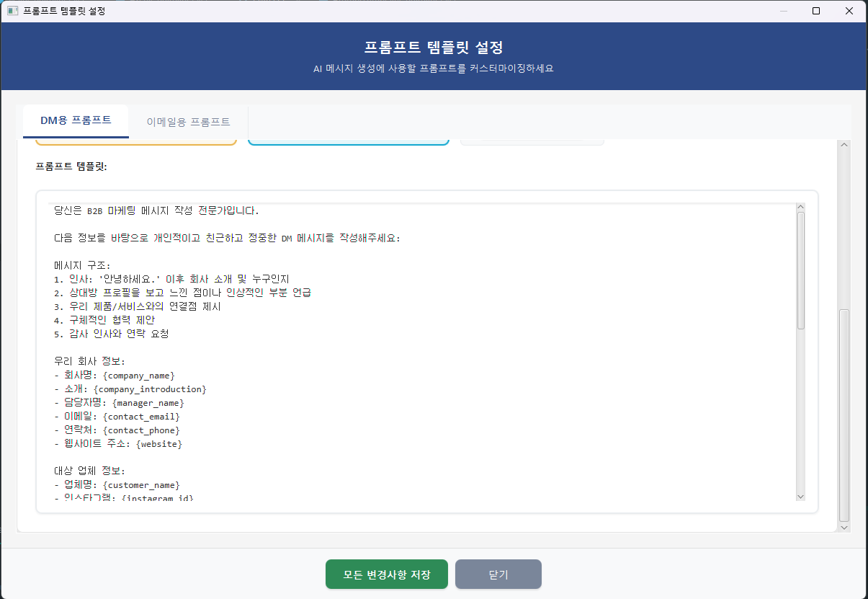
Task: Minimize the 프롬프트 템플릿 설정 window
Action: 783,11
